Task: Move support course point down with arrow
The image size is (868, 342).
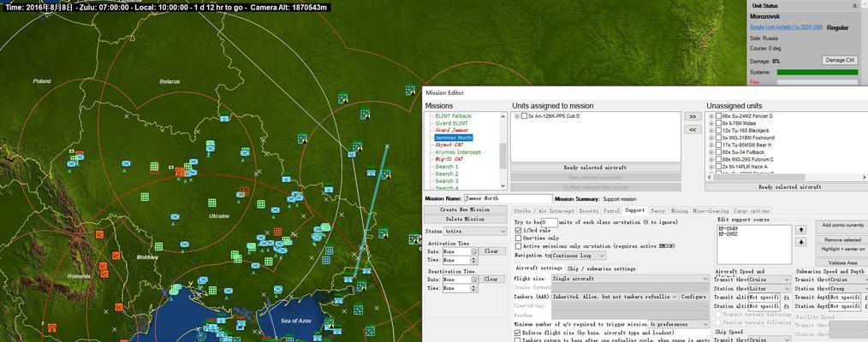Action: click(x=801, y=242)
